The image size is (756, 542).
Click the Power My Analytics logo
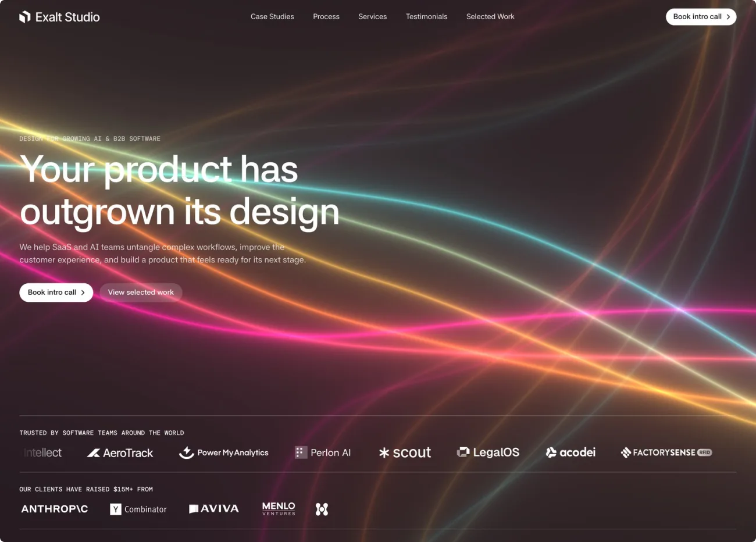coord(224,452)
